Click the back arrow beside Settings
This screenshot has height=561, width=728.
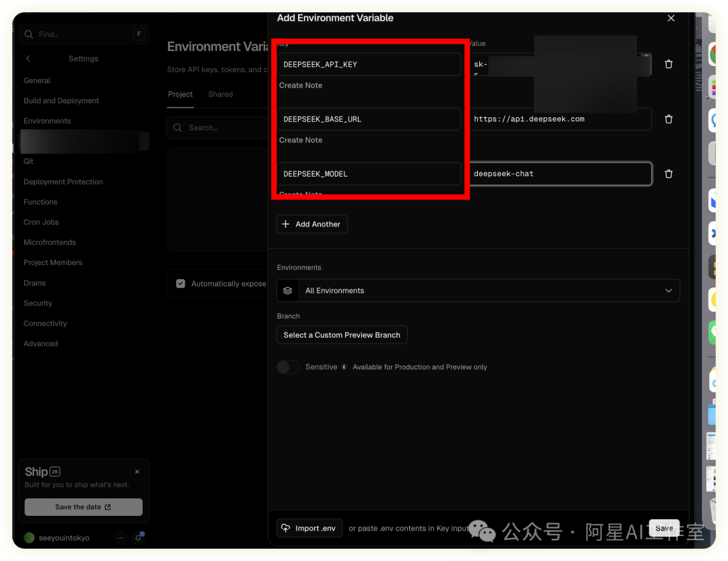pyautogui.click(x=28, y=59)
